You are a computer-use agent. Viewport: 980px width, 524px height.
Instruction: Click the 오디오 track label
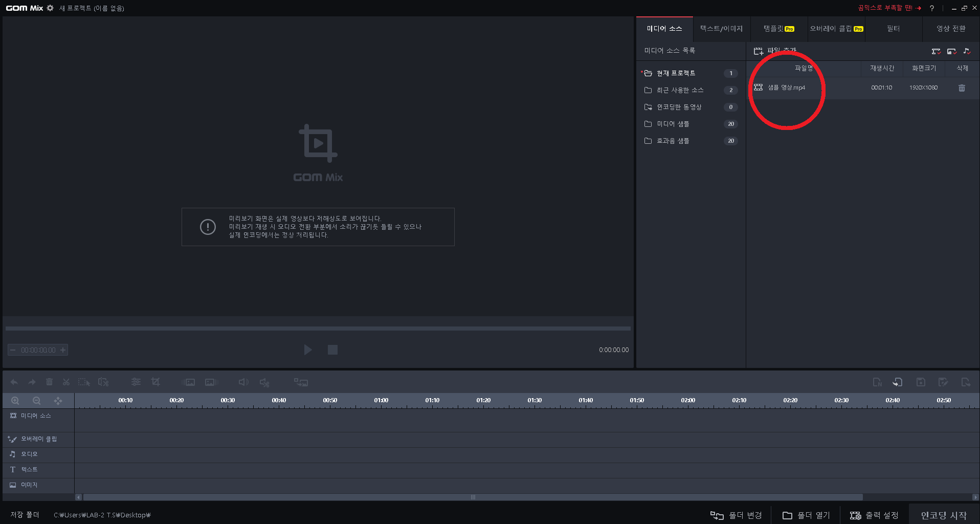pyautogui.click(x=29, y=454)
